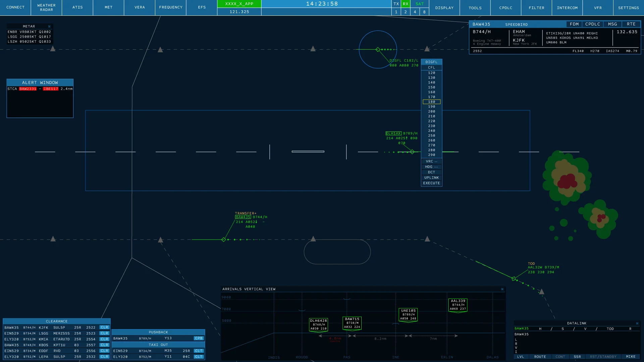Viewport: 644px width, 362px height.
Task: Select flight level 180 in the CFL list
Action: (431, 102)
